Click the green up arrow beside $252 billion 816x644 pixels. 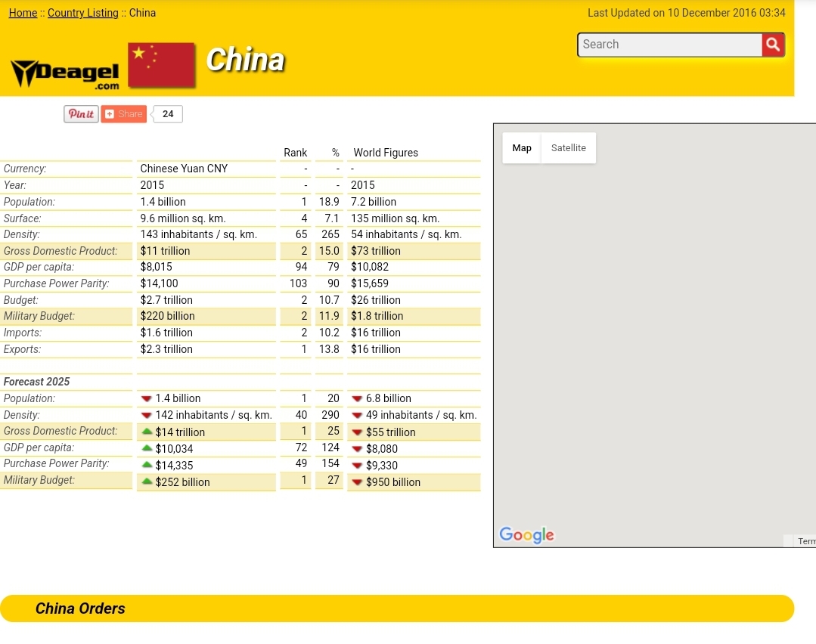pos(147,481)
